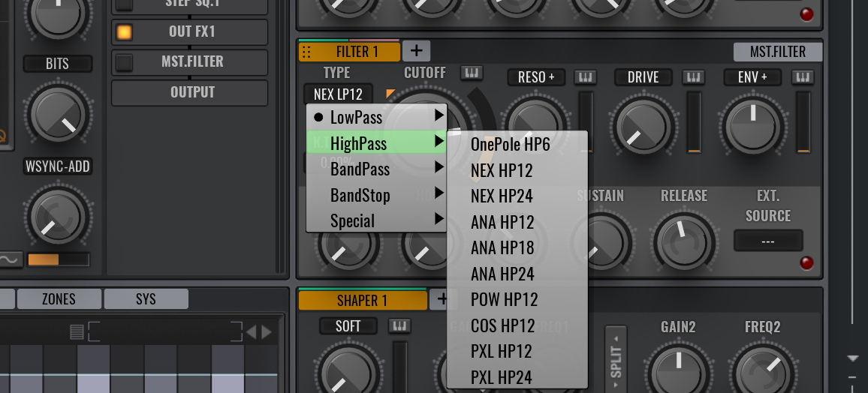Select the FILTER 1 tab
This screenshot has width=868, height=393.
[349, 52]
